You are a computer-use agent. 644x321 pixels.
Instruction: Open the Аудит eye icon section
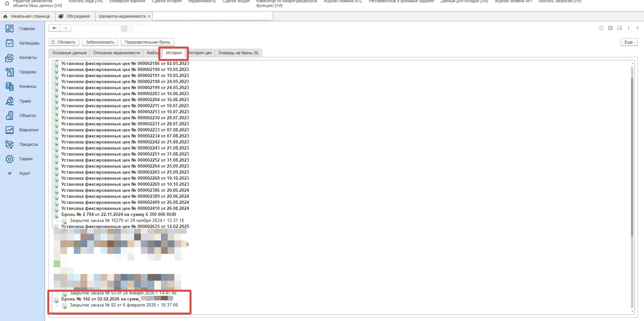(x=10, y=173)
